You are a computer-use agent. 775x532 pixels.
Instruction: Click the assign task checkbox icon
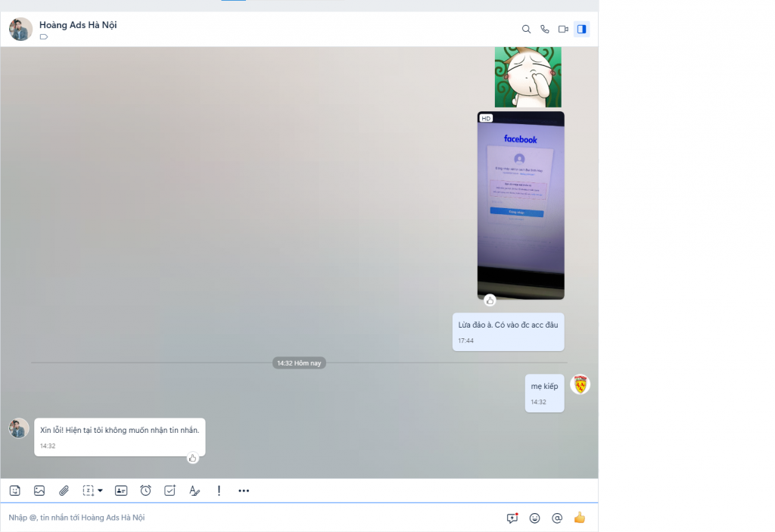coord(170,490)
